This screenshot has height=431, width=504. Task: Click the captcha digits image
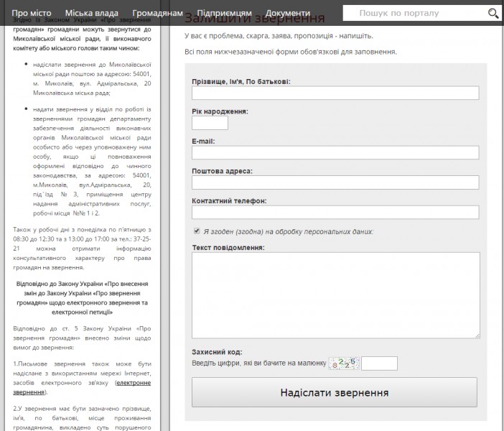(343, 363)
